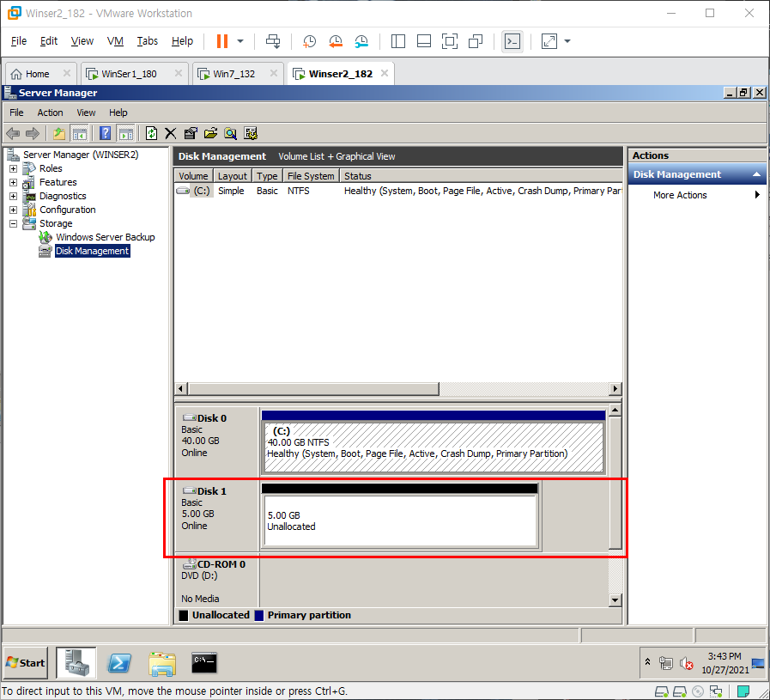Select Server Manager (WINSER2) root node
770x700 pixels.
pos(81,155)
